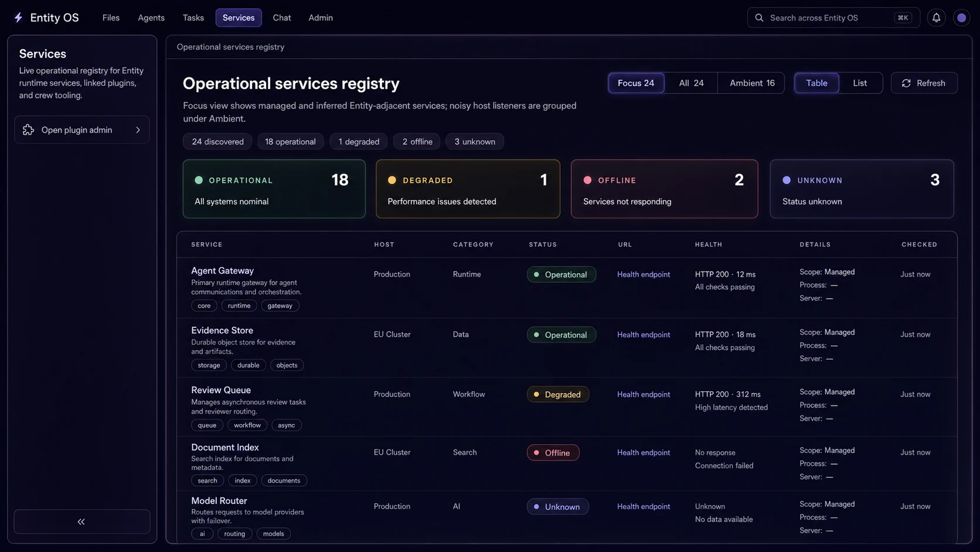Open the Unknown status card
Viewport: 980px width, 552px height.
click(x=862, y=189)
